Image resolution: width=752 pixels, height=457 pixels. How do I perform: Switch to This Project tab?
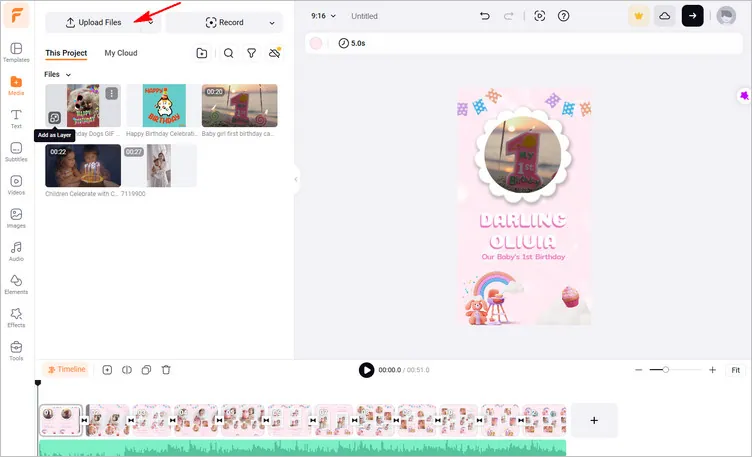pos(66,53)
